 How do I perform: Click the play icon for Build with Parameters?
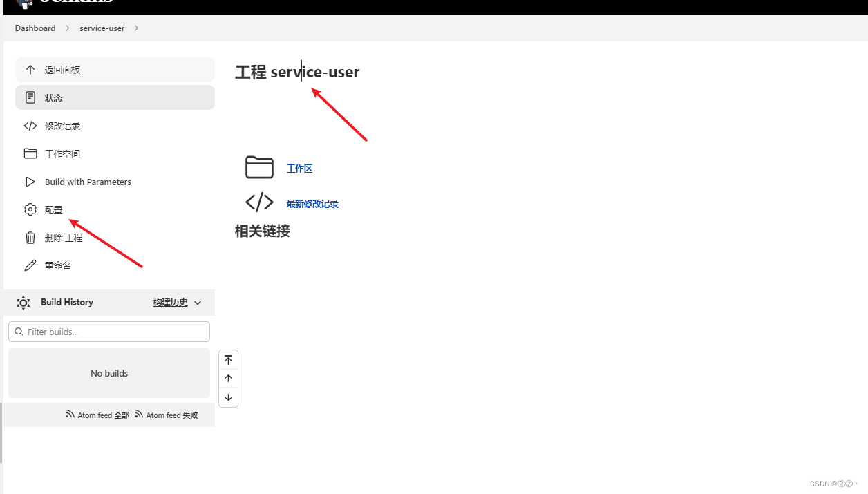point(30,182)
